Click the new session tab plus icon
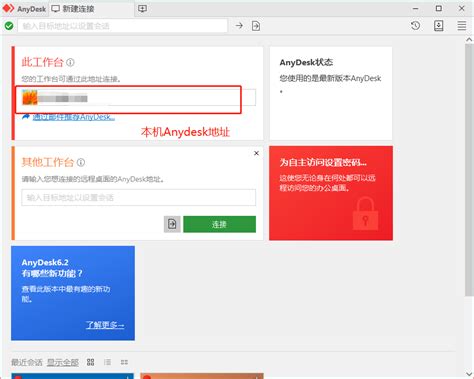The width and height of the screenshot is (474, 379). click(x=142, y=9)
